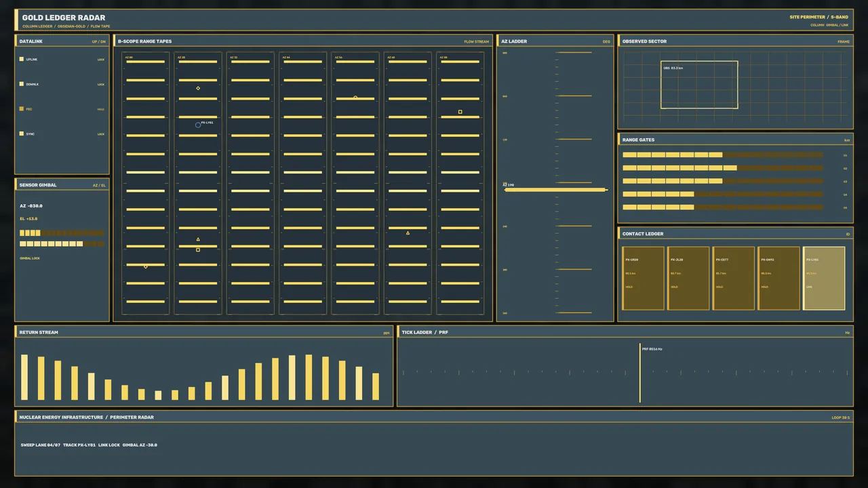This screenshot has height=488, width=868.
Task: Open the PX-UR28 contact card
Action: 643,278
